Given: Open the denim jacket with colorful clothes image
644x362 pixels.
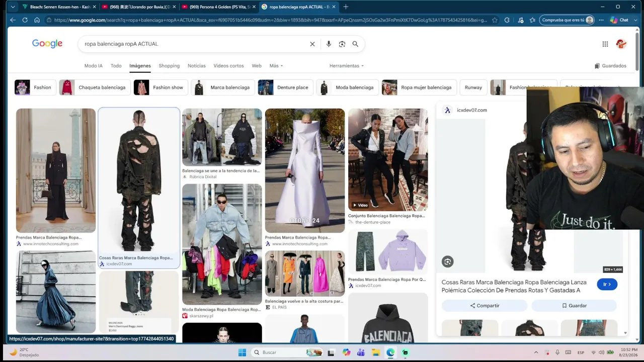Looking at the screenshot, I should [222, 244].
